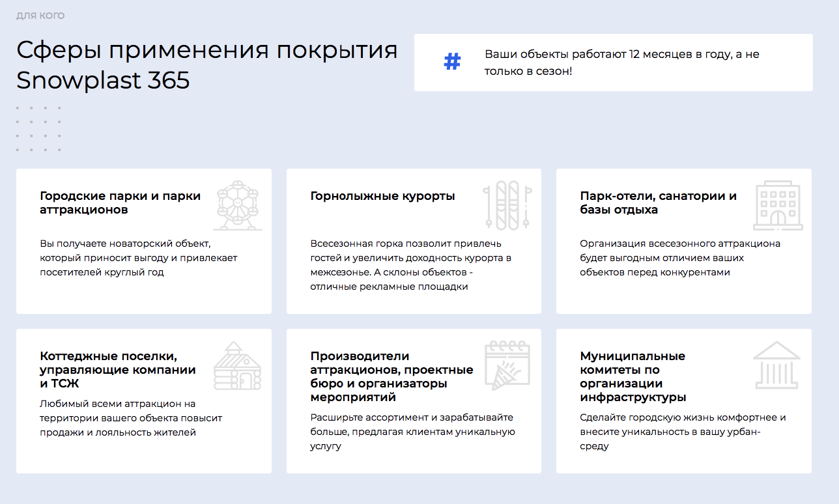The width and height of the screenshot is (839, 504).
Task: Open "Парк-отели, санатории и базы отдыха" heading
Action: pyautogui.click(x=659, y=203)
